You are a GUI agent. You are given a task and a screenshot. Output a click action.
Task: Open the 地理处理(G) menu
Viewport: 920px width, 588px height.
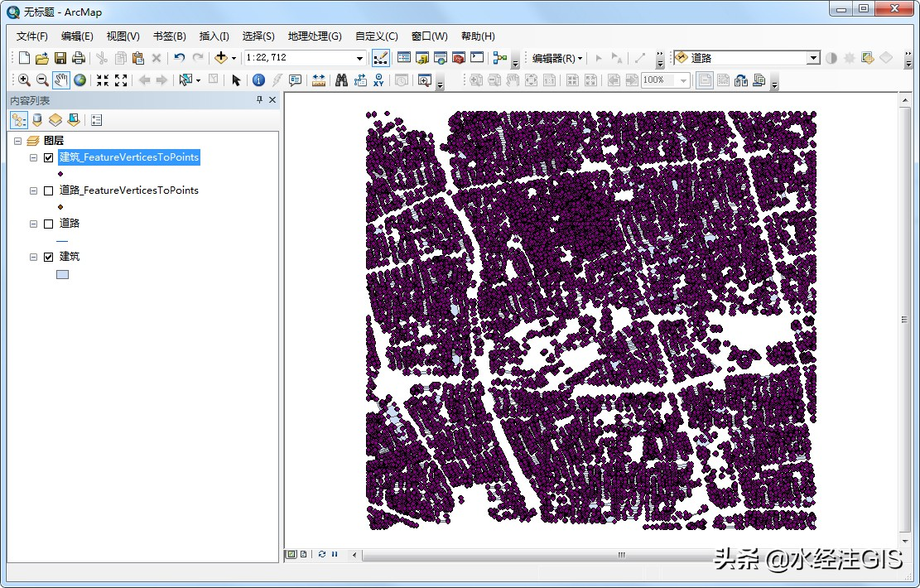tap(315, 36)
